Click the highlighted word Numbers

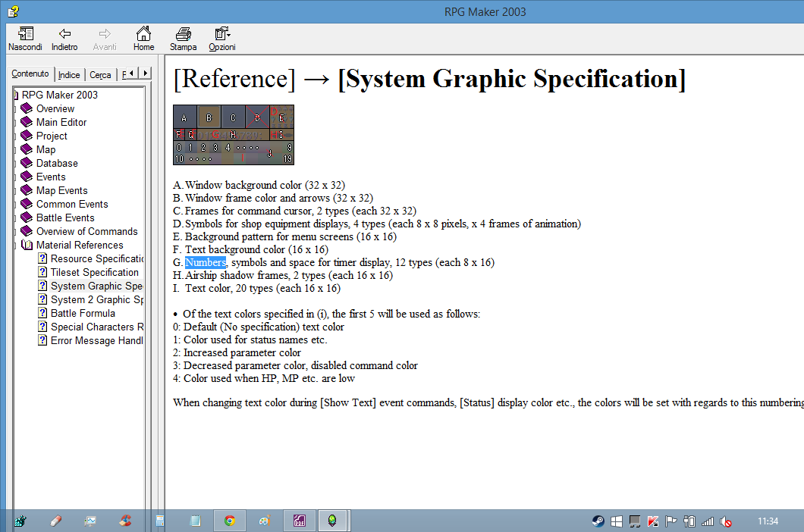point(205,262)
